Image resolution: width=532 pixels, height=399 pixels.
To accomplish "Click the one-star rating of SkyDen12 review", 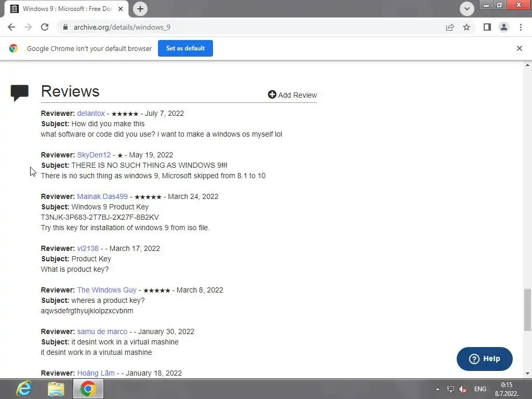I will coord(120,155).
